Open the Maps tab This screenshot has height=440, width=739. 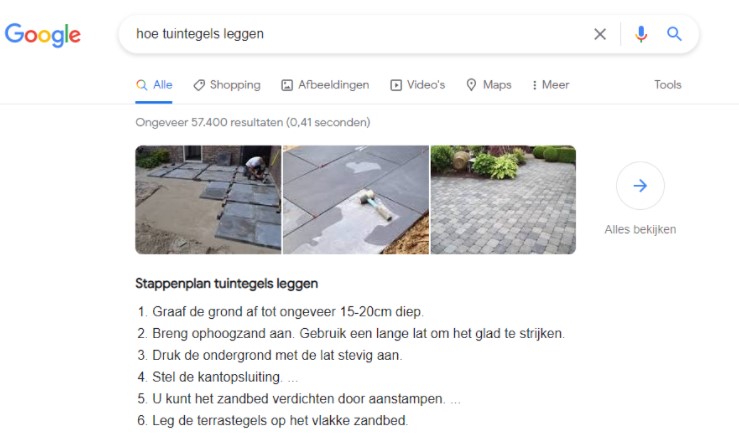click(489, 85)
